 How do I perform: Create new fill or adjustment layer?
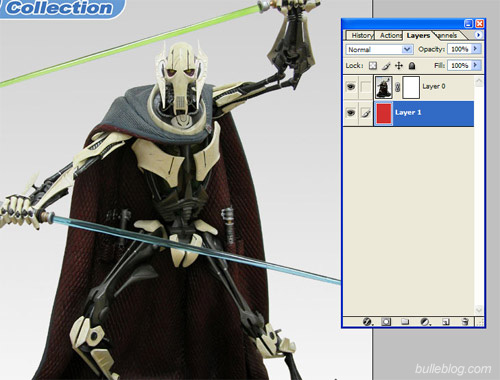click(425, 322)
